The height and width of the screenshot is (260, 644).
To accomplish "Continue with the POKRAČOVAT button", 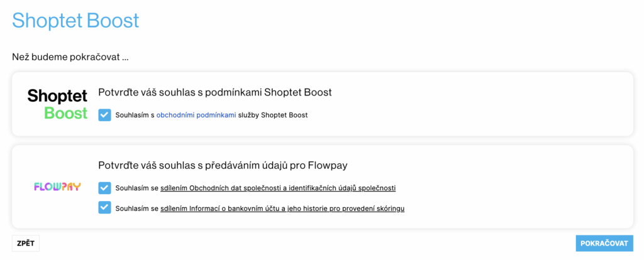I will click(604, 243).
